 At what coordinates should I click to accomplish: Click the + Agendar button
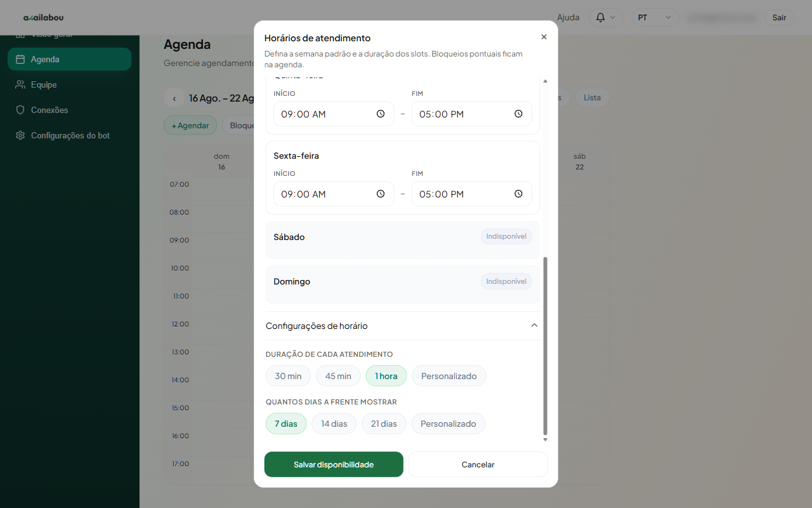(x=190, y=126)
